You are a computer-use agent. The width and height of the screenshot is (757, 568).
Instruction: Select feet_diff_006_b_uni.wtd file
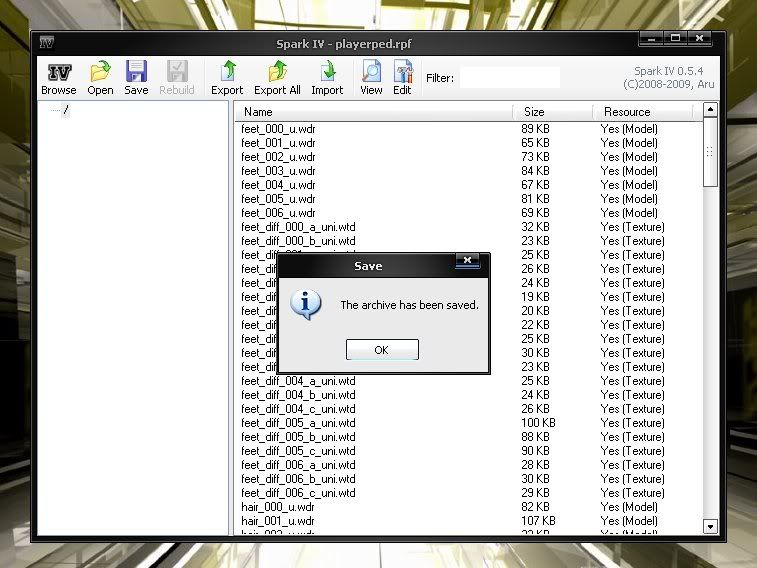pos(298,479)
